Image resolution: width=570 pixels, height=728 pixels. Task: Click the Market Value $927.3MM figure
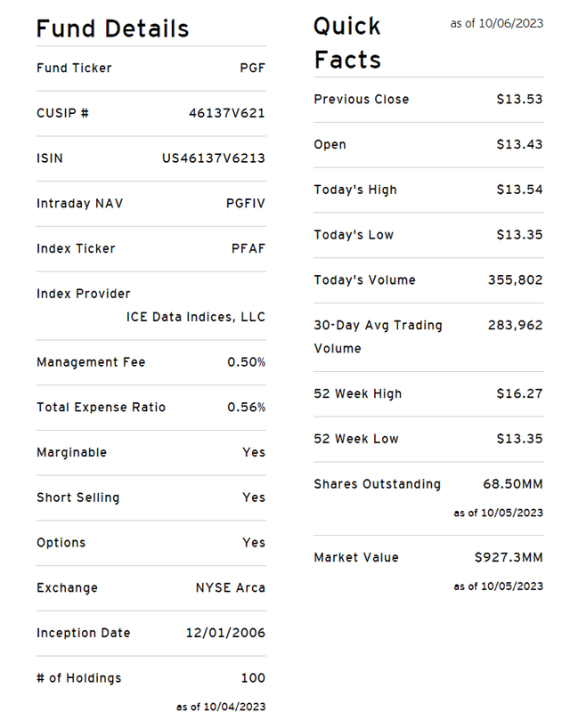[x=508, y=558]
